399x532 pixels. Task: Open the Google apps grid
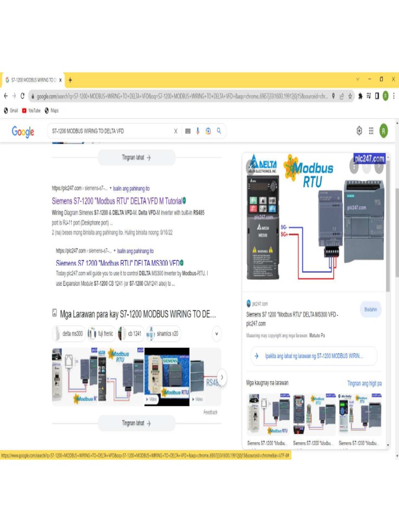click(371, 130)
